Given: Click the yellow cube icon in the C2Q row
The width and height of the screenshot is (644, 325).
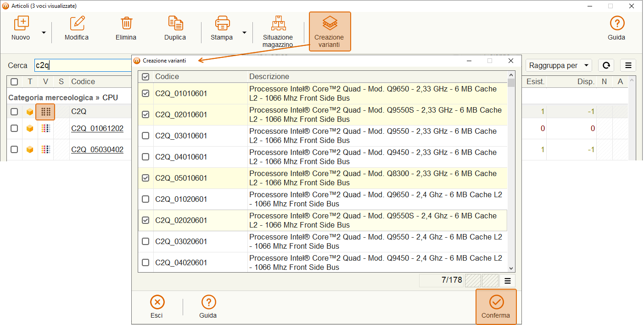Looking at the screenshot, I should point(30,112).
